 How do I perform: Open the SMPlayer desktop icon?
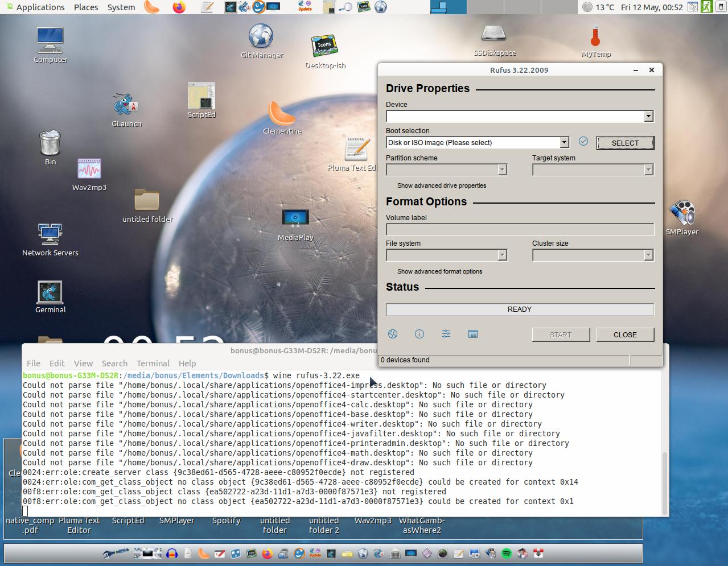[x=682, y=214]
